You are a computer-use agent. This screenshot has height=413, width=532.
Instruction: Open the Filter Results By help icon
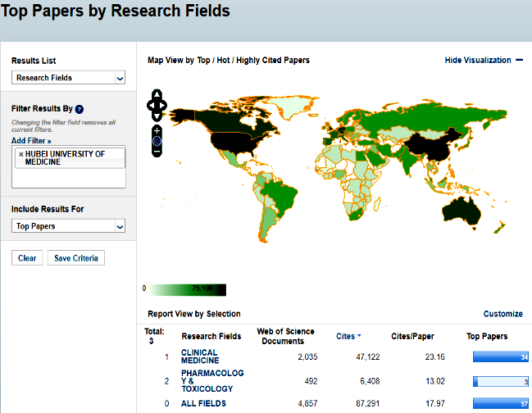80,109
